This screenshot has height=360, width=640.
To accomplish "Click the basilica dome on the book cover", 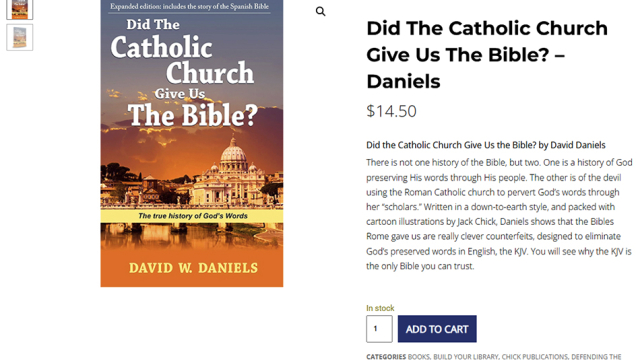I will [x=233, y=152].
